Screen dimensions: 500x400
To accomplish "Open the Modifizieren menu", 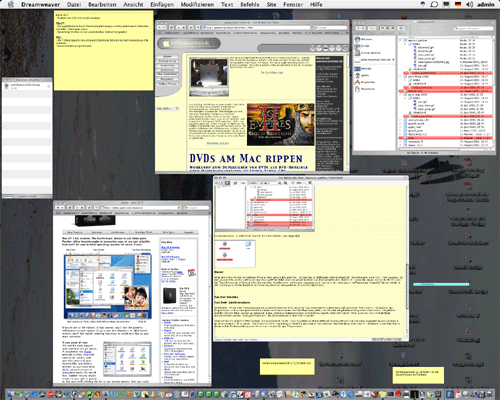I will pyautogui.click(x=197, y=4).
